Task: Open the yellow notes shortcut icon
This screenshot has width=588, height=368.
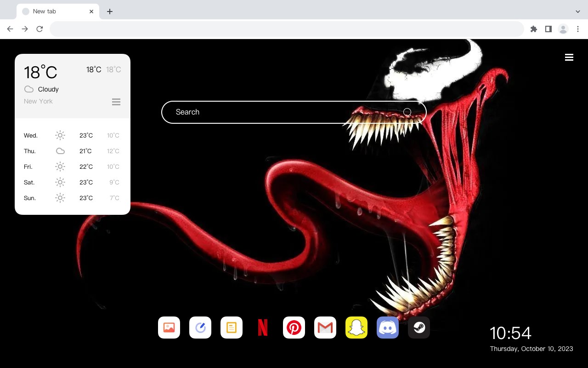Action: pos(232,328)
